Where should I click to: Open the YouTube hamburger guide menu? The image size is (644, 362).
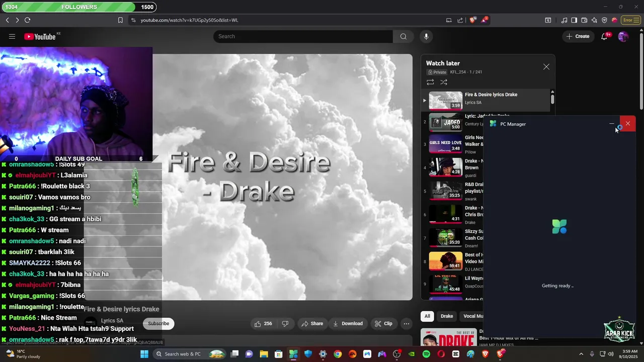point(12,36)
